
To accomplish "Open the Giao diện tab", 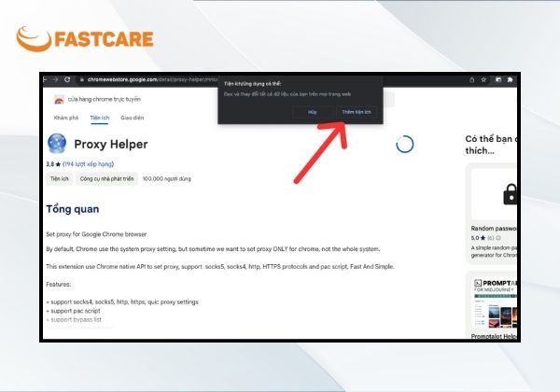I will pyautogui.click(x=133, y=118).
